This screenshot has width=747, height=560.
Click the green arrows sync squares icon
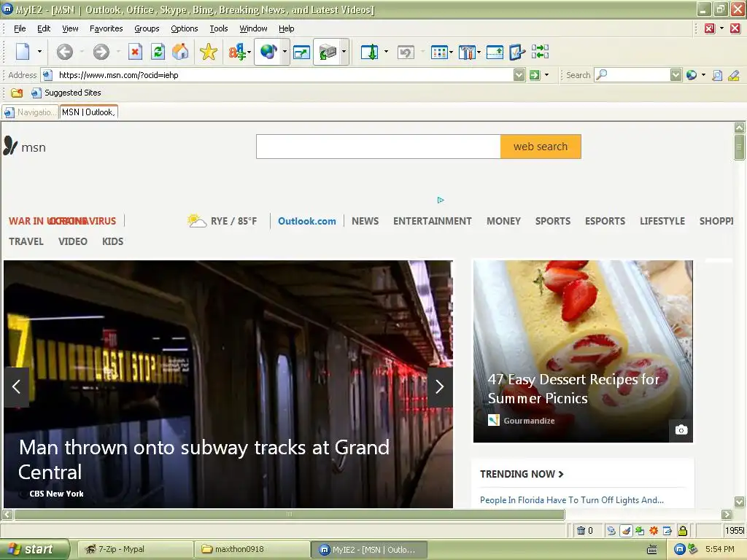click(x=541, y=52)
